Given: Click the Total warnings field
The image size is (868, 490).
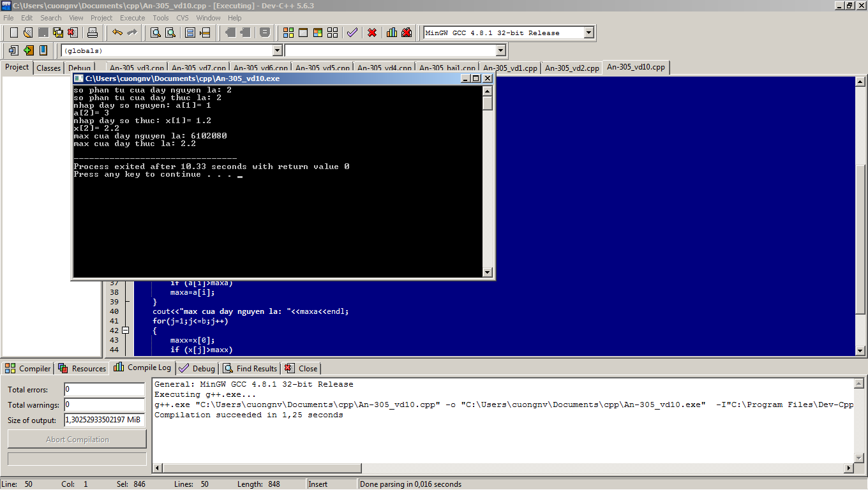Looking at the screenshot, I should point(105,405).
